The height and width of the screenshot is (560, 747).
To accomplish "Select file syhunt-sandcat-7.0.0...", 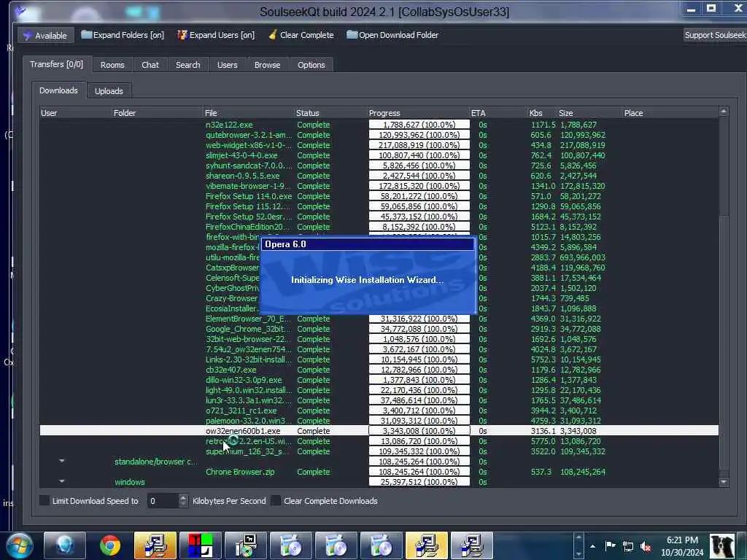I will point(249,166).
